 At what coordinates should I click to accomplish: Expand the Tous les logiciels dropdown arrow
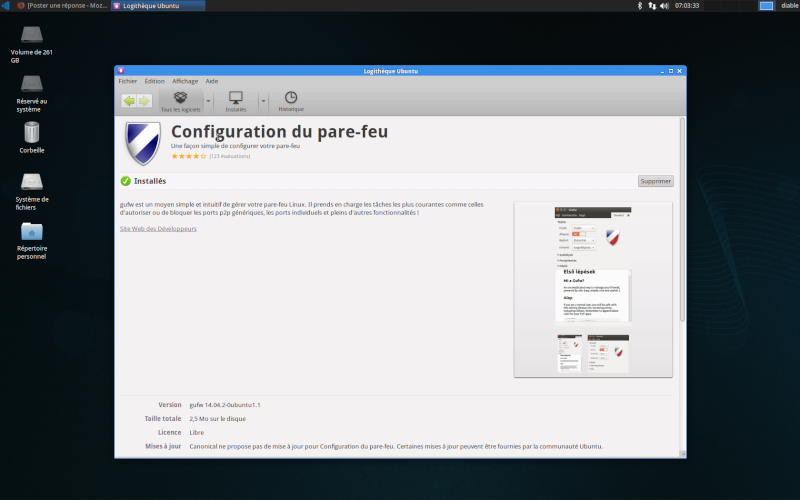[x=208, y=101]
